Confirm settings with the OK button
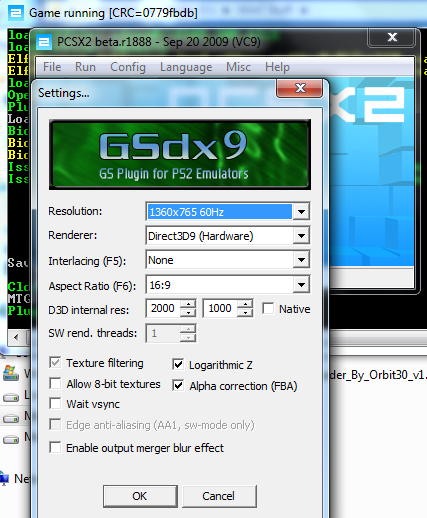The width and height of the screenshot is (427, 518). [x=140, y=496]
